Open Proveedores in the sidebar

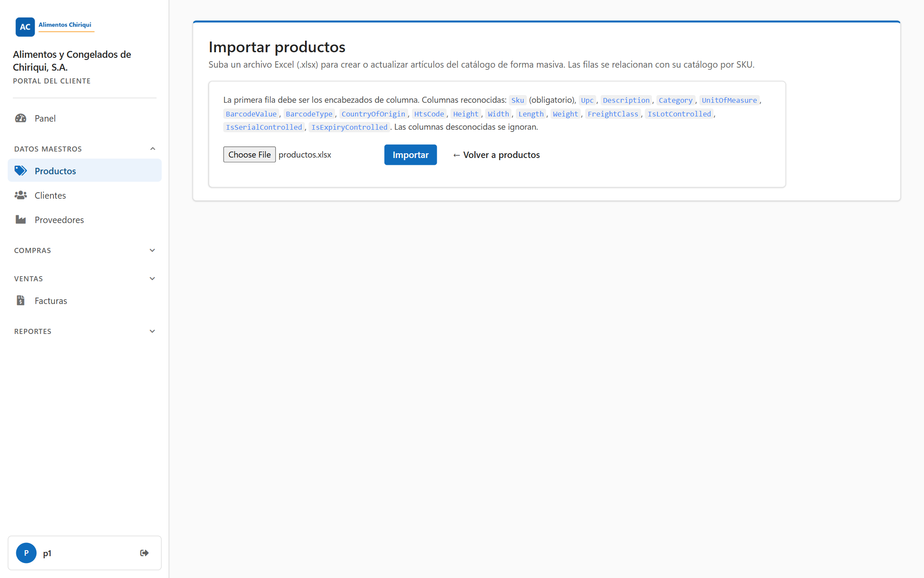(85, 220)
